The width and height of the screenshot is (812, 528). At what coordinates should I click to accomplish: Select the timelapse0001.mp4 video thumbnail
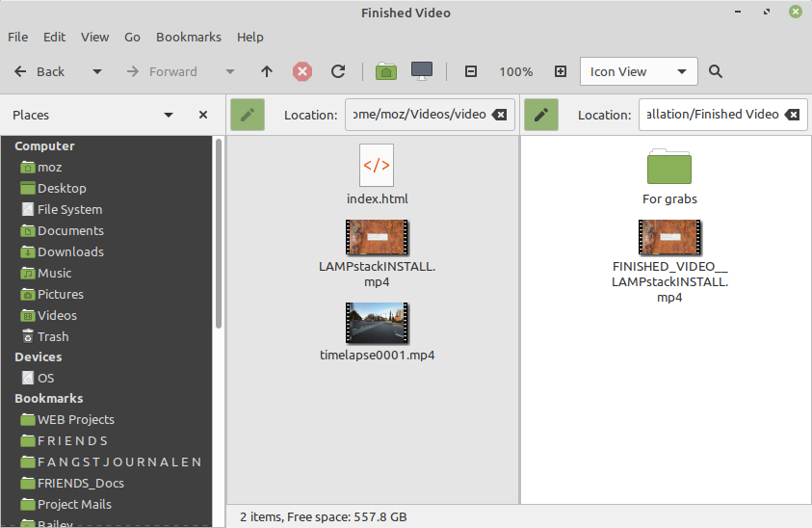tap(377, 322)
